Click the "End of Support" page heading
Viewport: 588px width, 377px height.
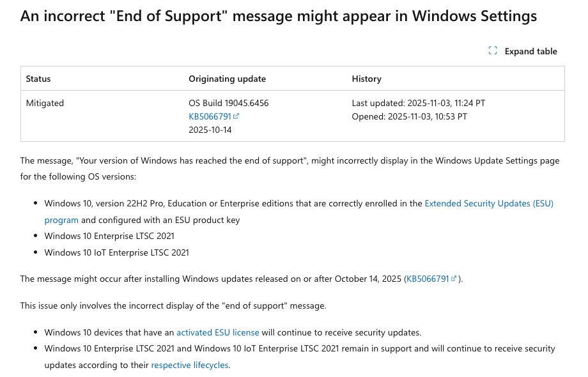coord(279,16)
